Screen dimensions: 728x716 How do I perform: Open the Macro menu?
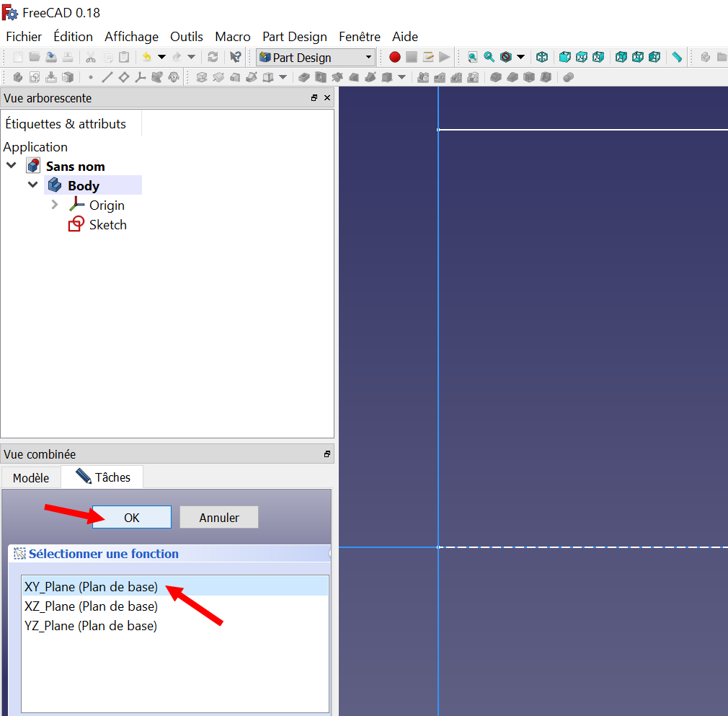pos(233,37)
